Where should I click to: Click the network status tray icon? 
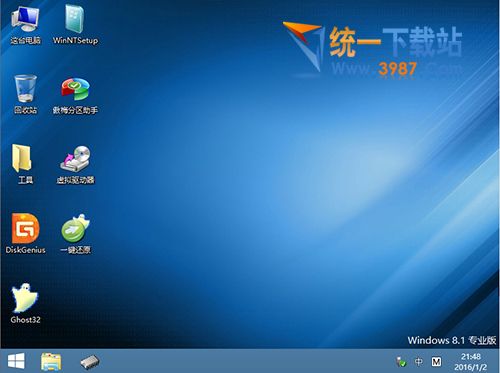(401, 362)
